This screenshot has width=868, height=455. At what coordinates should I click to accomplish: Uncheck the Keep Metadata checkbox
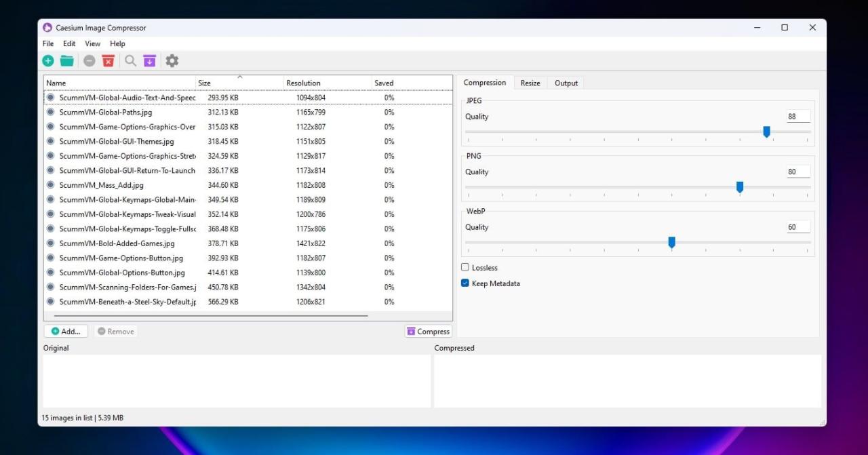coord(465,283)
